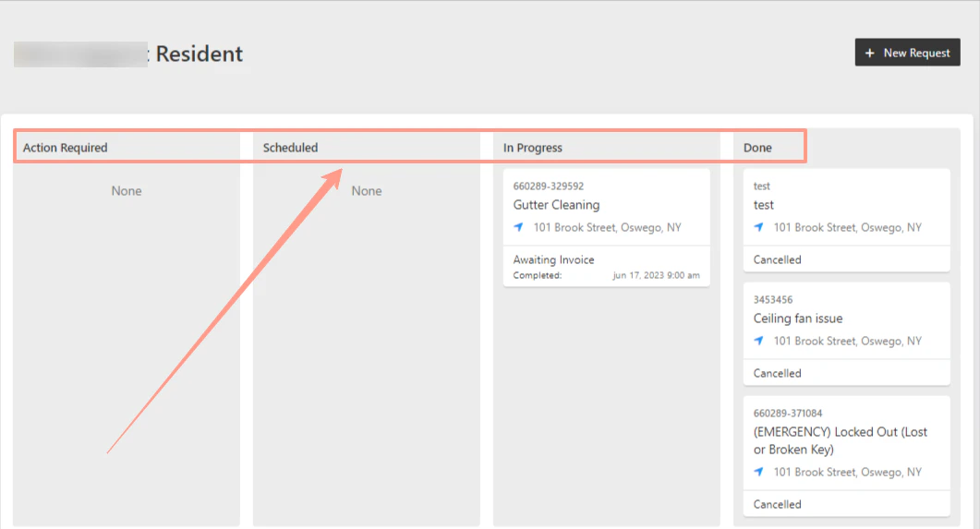Open the cancelled test request card
Viewport: 980px width, 529px height.
(846, 221)
